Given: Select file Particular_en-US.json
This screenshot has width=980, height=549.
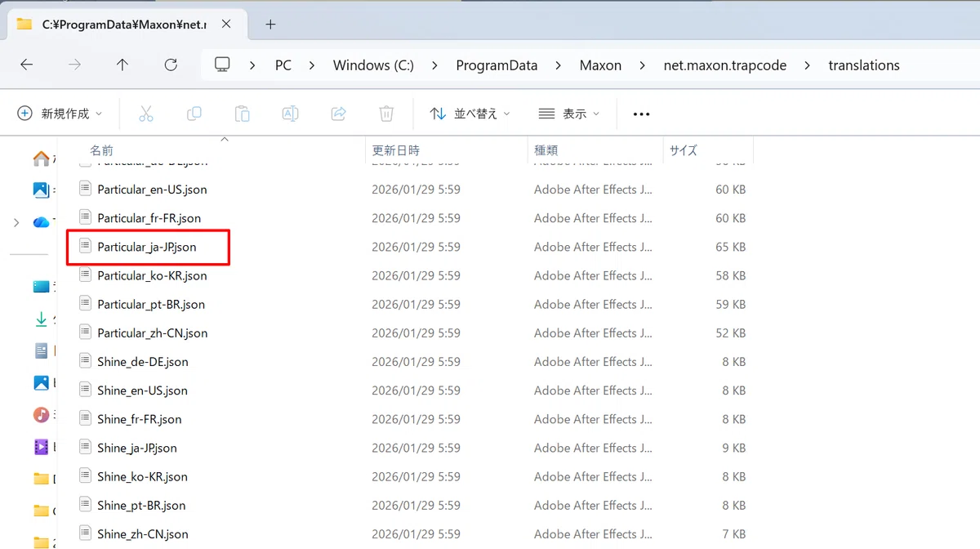Looking at the screenshot, I should click(x=152, y=190).
